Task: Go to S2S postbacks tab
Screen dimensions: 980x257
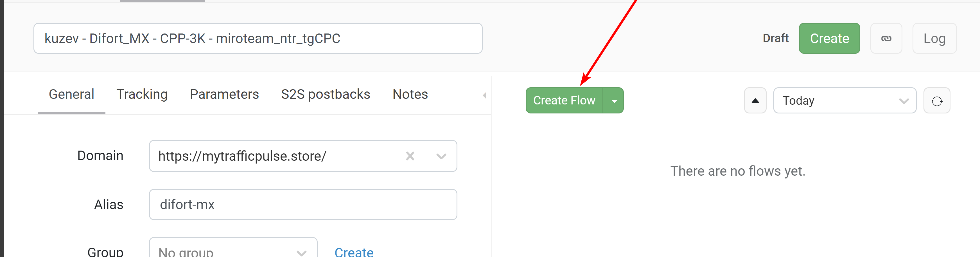Action: (326, 94)
